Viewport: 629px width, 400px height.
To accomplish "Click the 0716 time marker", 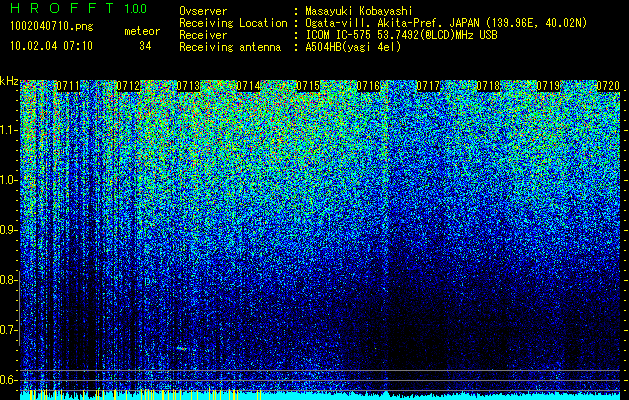I will click(x=368, y=86).
